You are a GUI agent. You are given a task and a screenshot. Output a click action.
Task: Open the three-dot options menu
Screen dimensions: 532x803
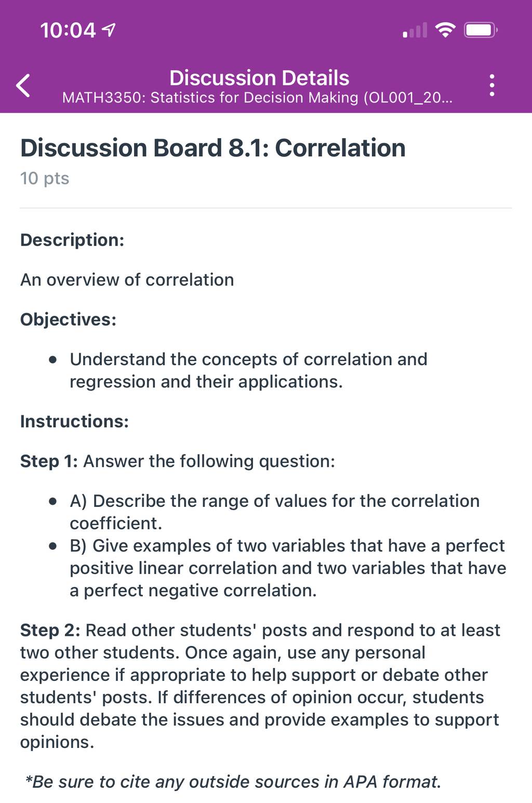pyautogui.click(x=491, y=85)
